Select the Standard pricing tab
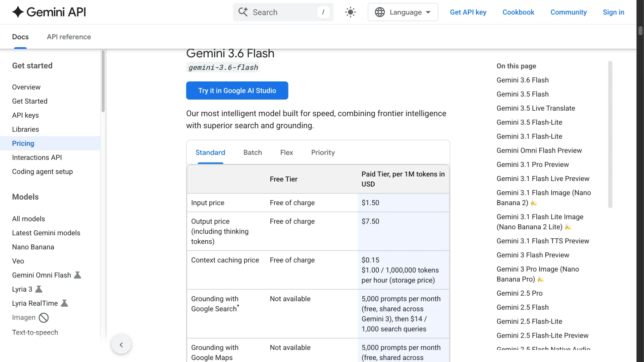The height and width of the screenshot is (362, 644). click(x=210, y=153)
